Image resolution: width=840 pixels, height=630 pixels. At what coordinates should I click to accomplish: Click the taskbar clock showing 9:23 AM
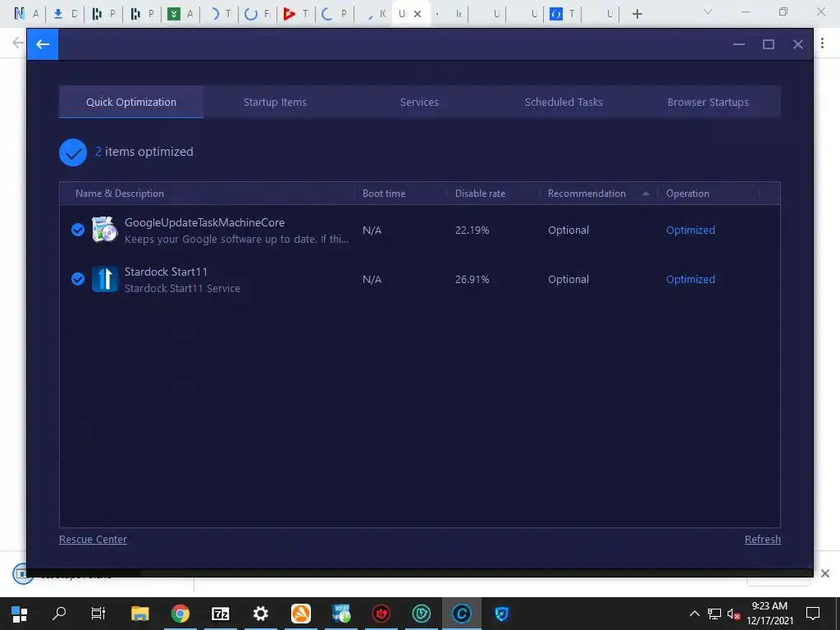click(x=769, y=614)
